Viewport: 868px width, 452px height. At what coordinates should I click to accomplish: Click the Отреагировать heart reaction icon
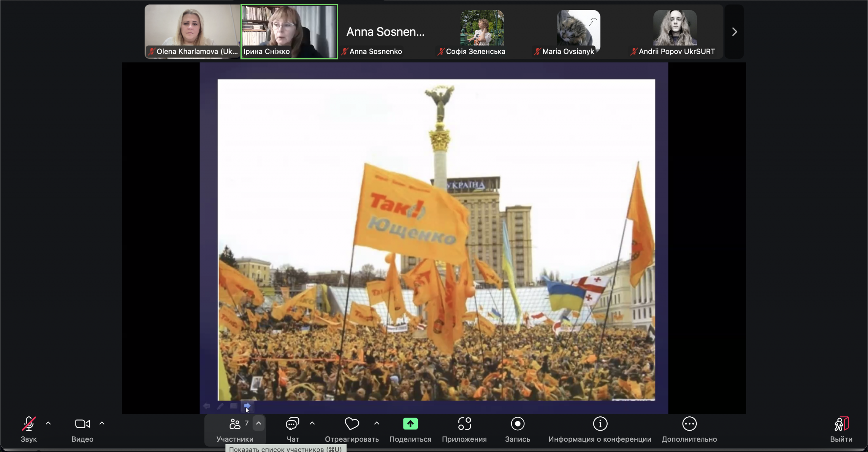[x=352, y=424]
